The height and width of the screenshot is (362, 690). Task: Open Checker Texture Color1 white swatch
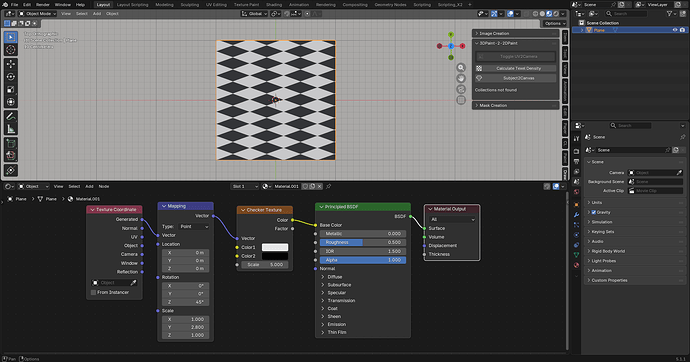tap(275, 247)
